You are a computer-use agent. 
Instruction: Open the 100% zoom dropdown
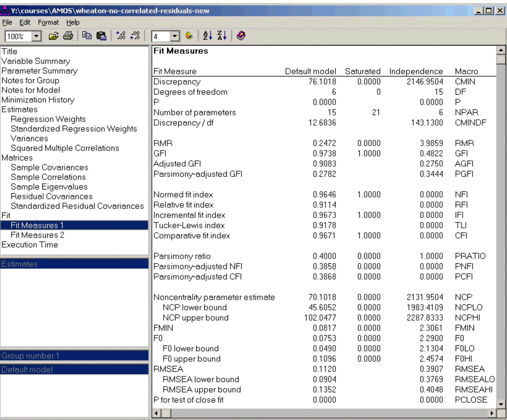coord(36,36)
